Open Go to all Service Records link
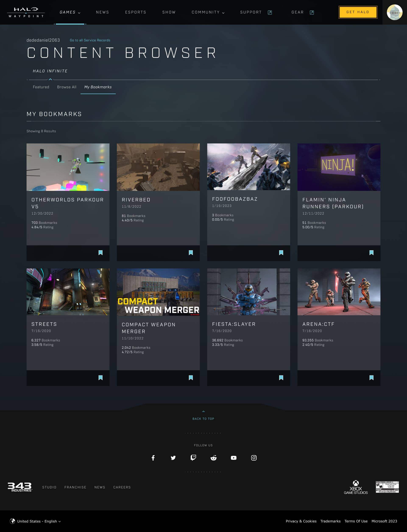Image resolution: width=407 pixels, height=532 pixels. 90,40
